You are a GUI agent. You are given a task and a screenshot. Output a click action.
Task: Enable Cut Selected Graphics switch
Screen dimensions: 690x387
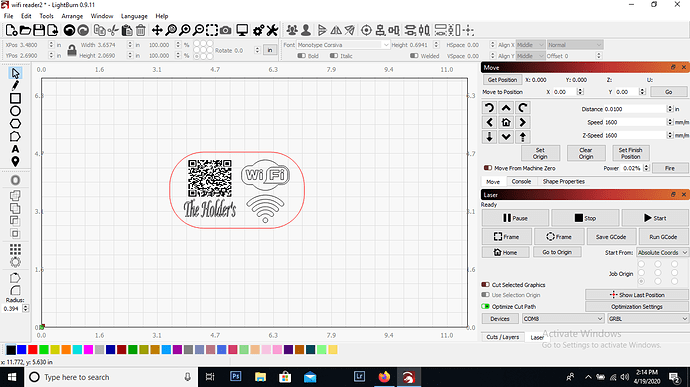(x=485, y=285)
